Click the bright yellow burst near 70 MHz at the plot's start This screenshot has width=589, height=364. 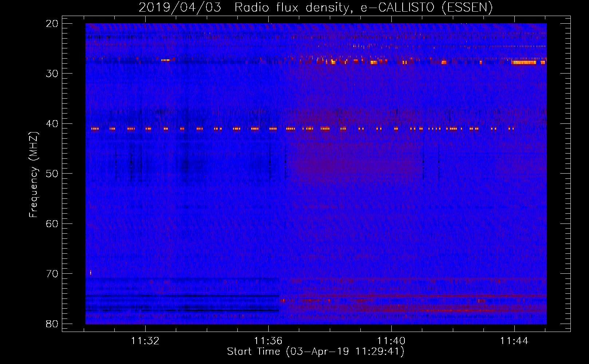click(x=91, y=273)
